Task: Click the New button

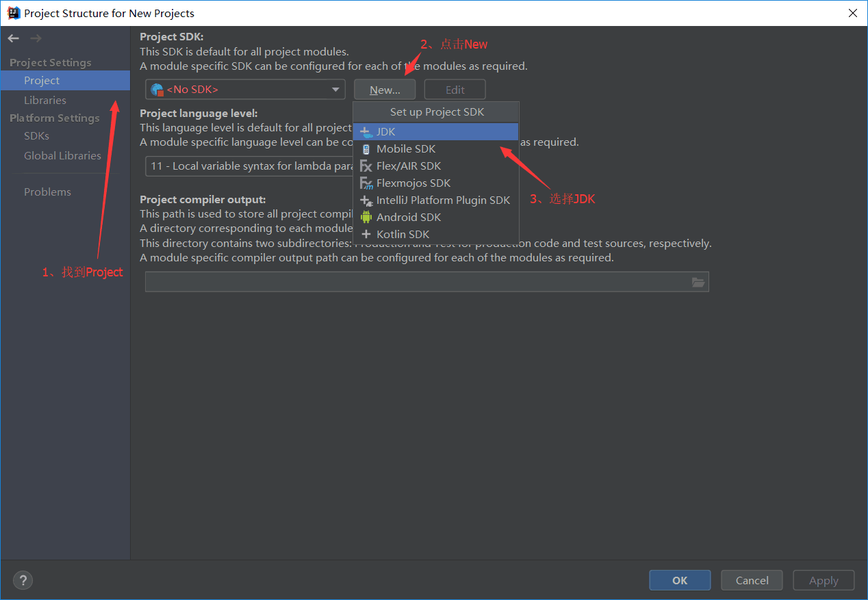Action: (384, 89)
